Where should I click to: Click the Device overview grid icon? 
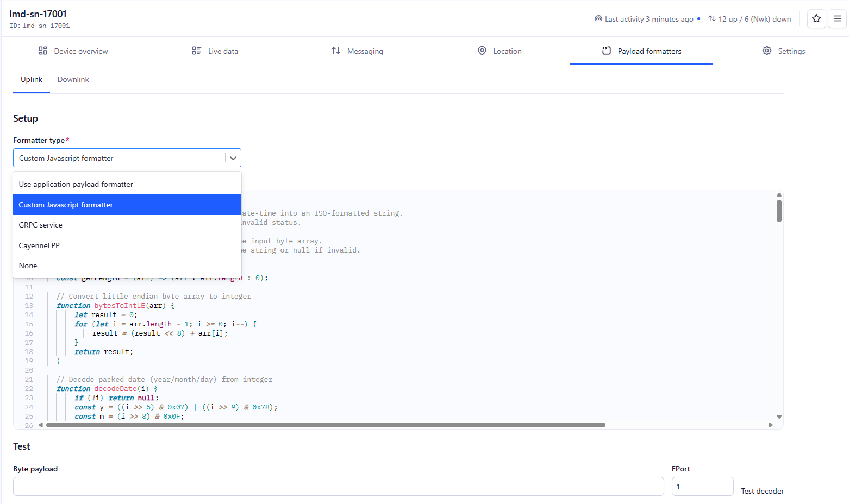coord(43,51)
